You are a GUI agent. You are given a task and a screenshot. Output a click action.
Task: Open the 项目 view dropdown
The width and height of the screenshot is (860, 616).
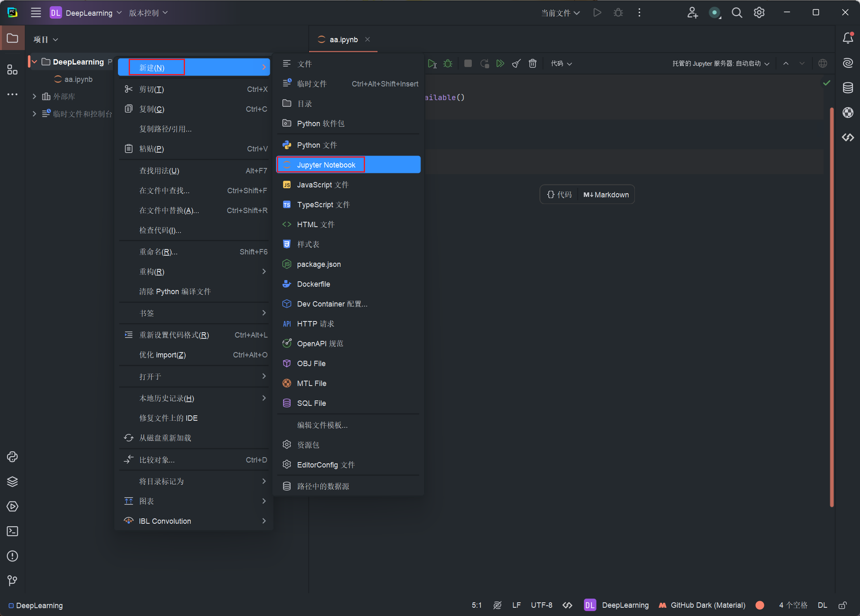[x=46, y=39]
